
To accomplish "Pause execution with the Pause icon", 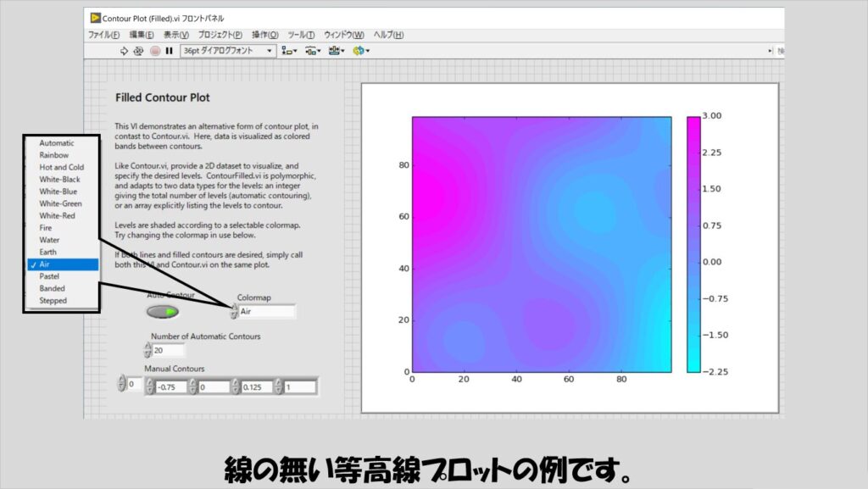I will [x=169, y=51].
